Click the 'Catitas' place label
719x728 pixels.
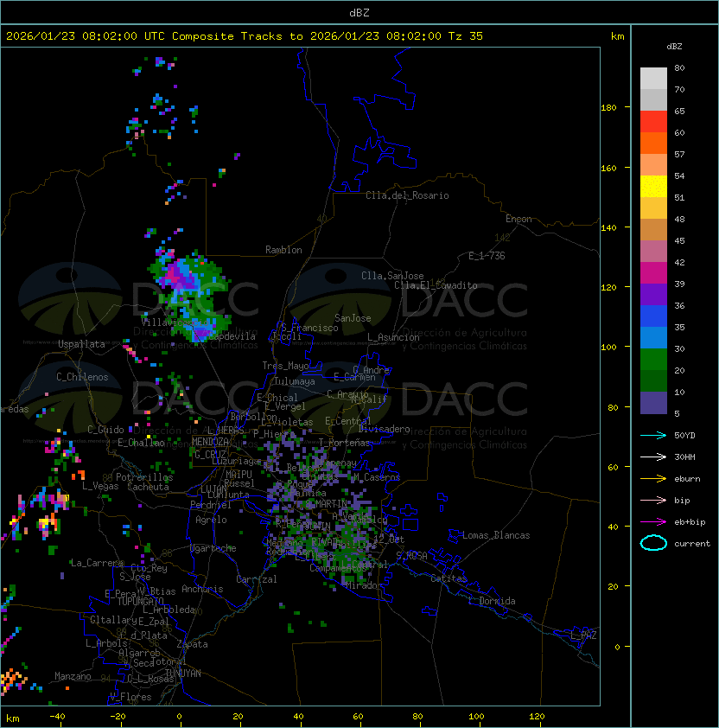[449, 578]
